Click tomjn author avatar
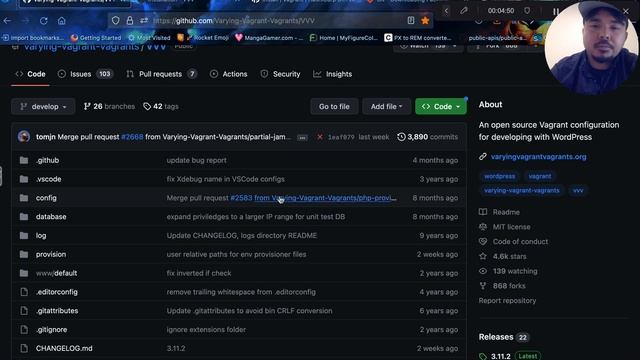The height and width of the screenshot is (360, 640). [x=24, y=137]
